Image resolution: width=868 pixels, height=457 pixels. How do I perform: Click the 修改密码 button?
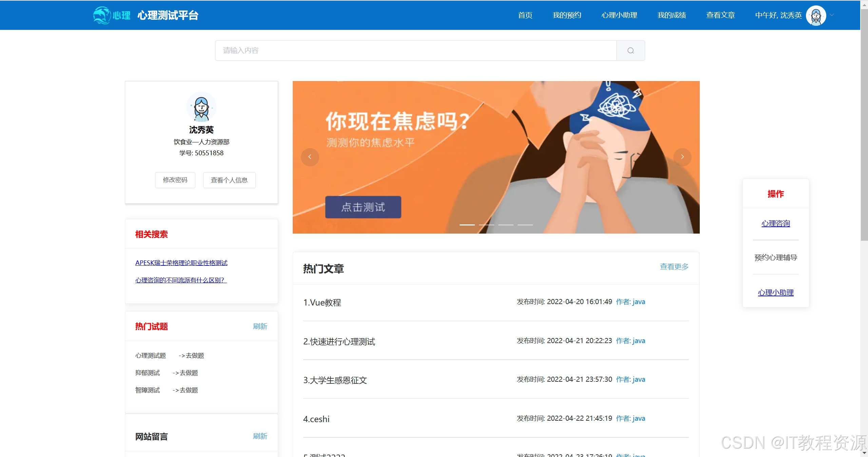pyautogui.click(x=175, y=180)
